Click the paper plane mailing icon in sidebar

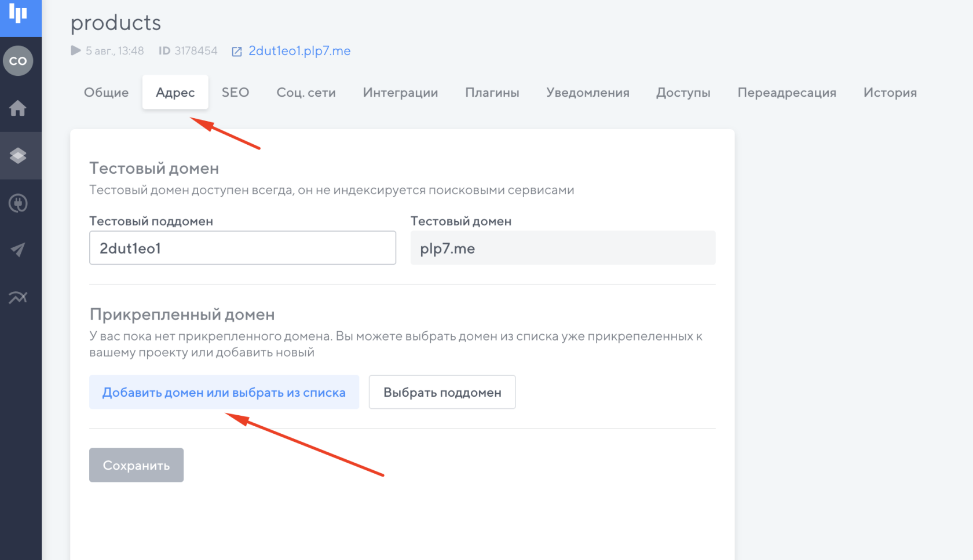19,250
